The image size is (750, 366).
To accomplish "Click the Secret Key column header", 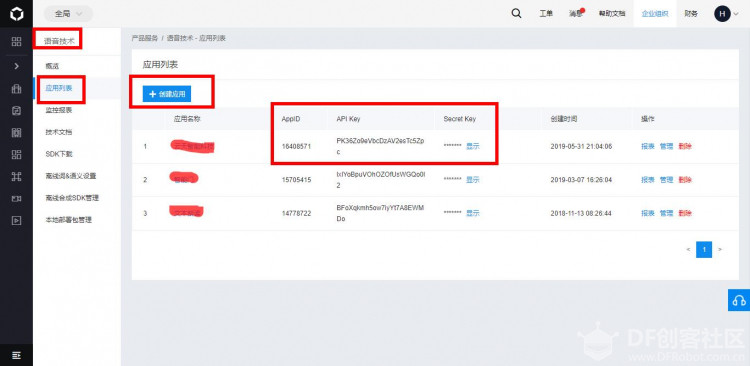I will [x=460, y=119].
